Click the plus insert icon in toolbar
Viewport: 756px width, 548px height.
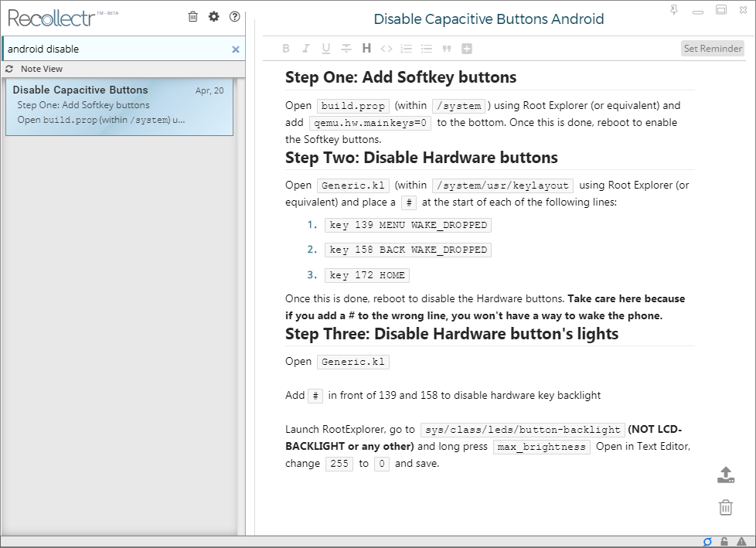[467, 48]
